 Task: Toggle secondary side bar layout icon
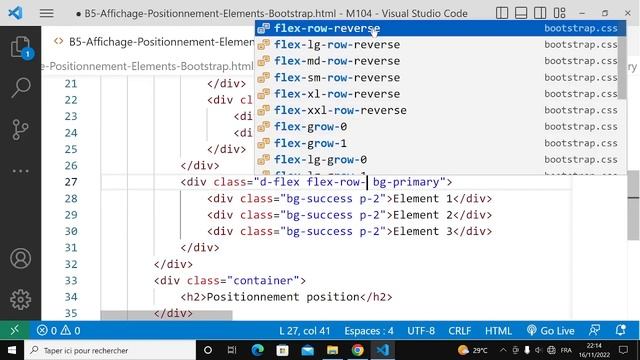pyautogui.click(x=540, y=13)
